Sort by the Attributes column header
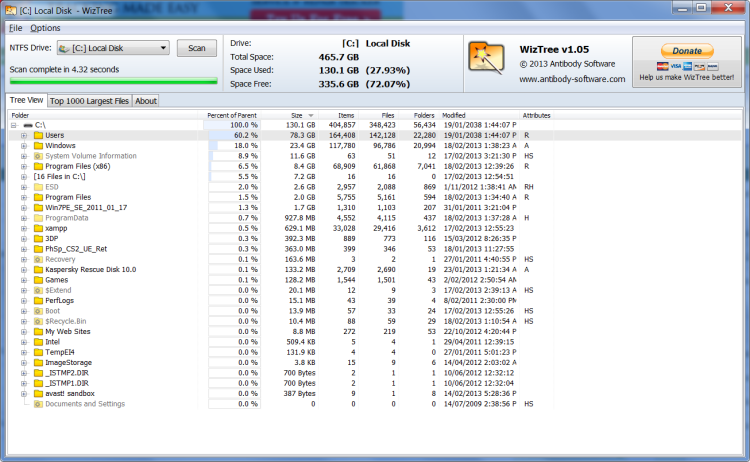The height and width of the screenshot is (462, 750). click(x=536, y=115)
